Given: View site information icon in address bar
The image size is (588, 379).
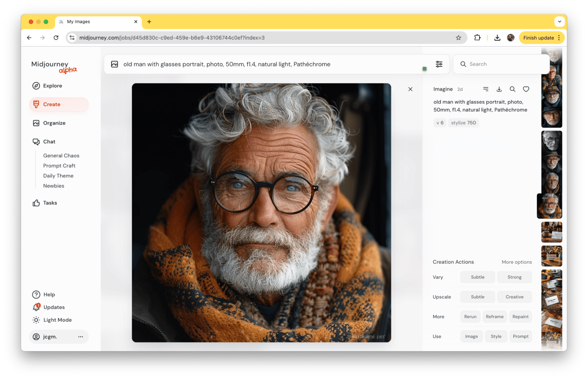Looking at the screenshot, I should click(72, 38).
